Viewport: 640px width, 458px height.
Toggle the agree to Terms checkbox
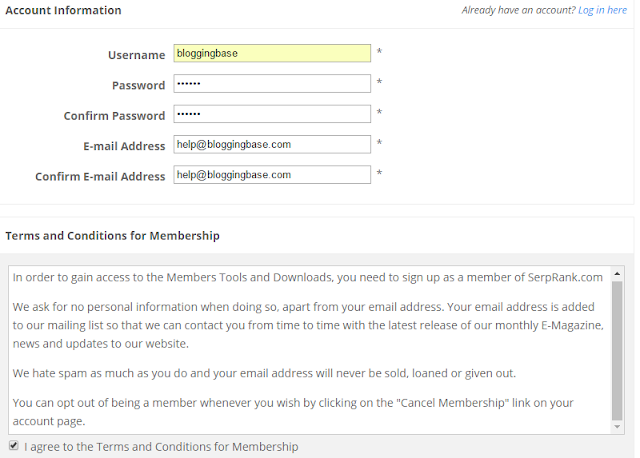point(13,445)
